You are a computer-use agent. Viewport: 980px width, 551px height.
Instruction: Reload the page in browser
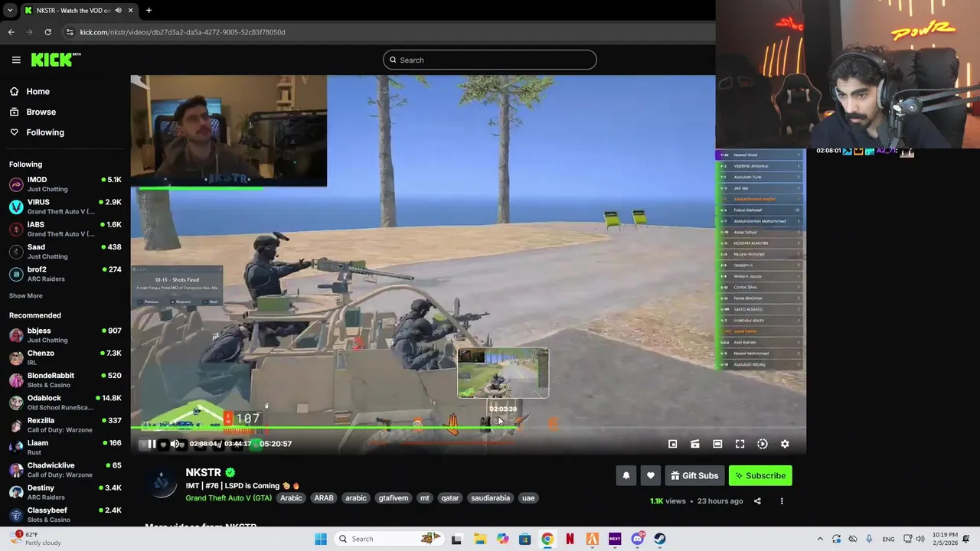coord(47,32)
